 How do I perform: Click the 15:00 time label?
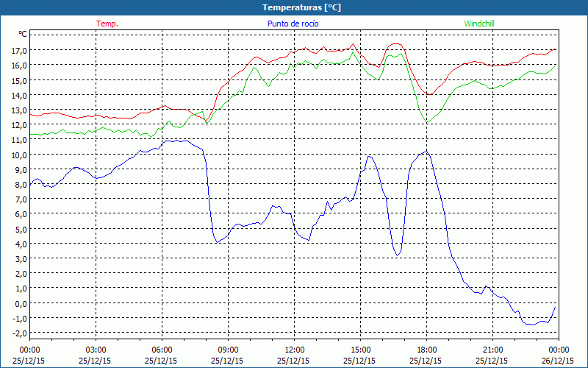coord(360,350)
